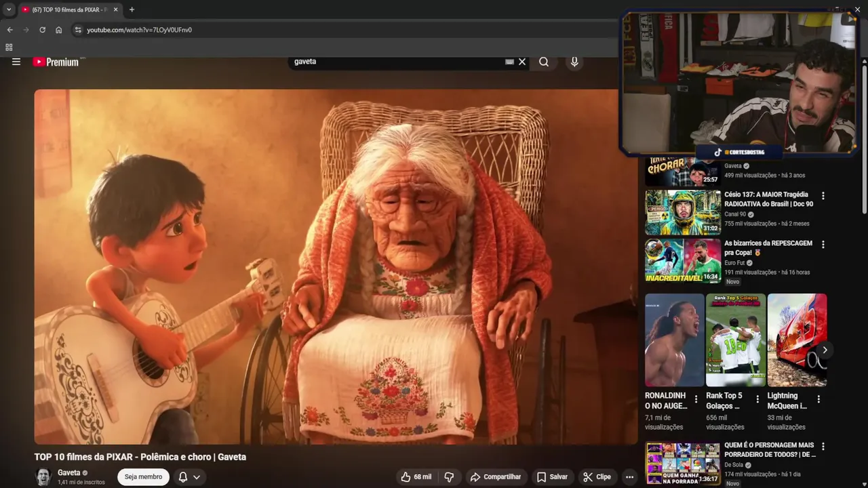Open the YouTube hamburger guide menu
868x488 pixels.
tap(16, 62)
